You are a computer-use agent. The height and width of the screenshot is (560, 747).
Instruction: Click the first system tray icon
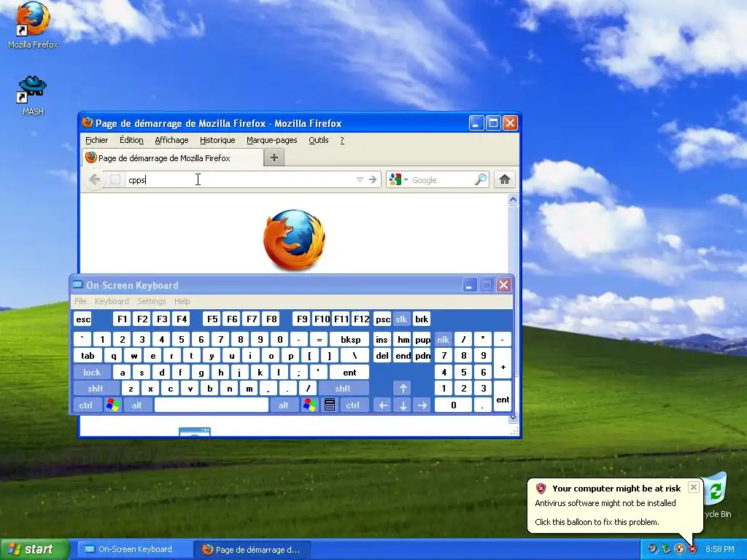click(x=652, y=549)
